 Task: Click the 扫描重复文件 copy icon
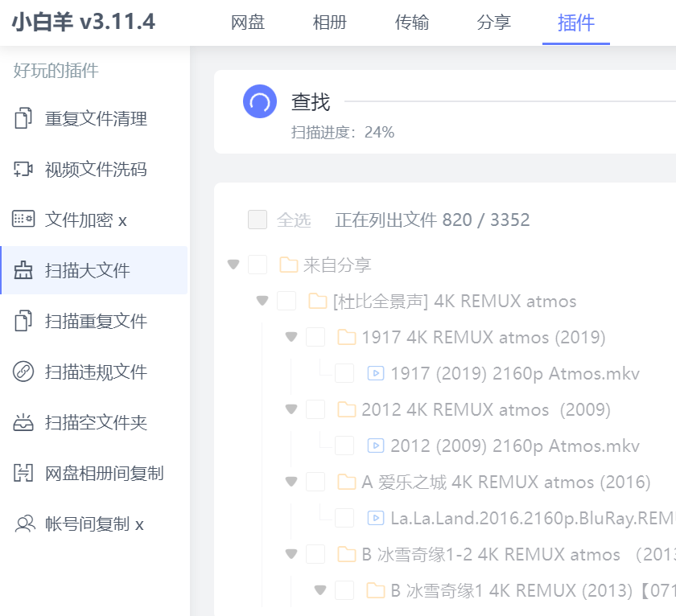[x=23, y=321]
